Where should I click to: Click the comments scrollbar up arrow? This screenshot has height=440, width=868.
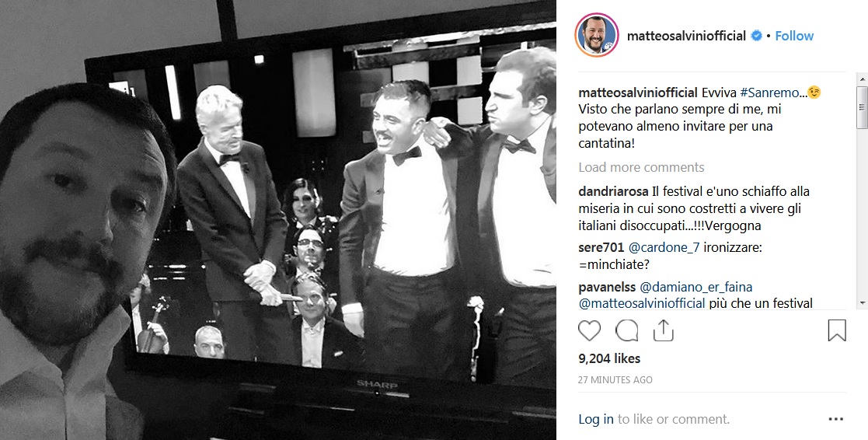862,78
